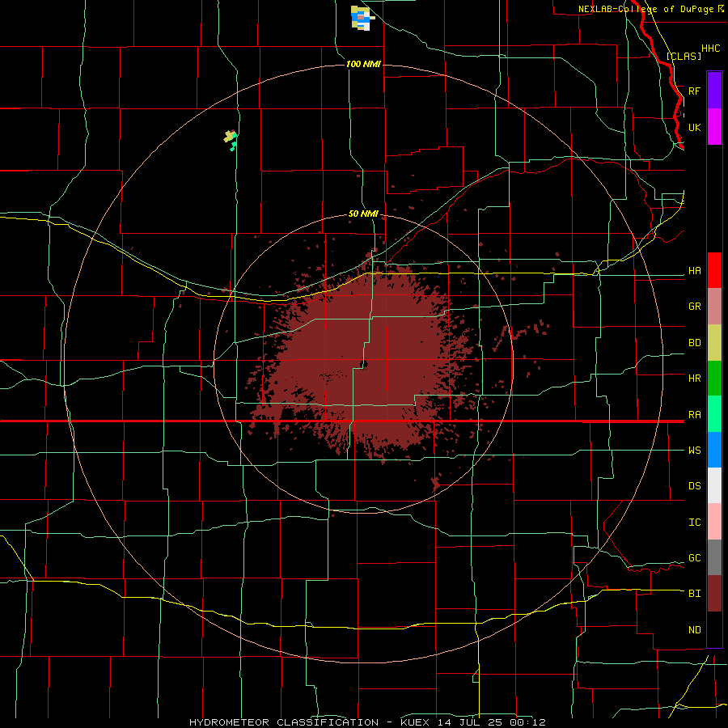
Task: Click the ND legend label
Action: (x=694, y=630)
